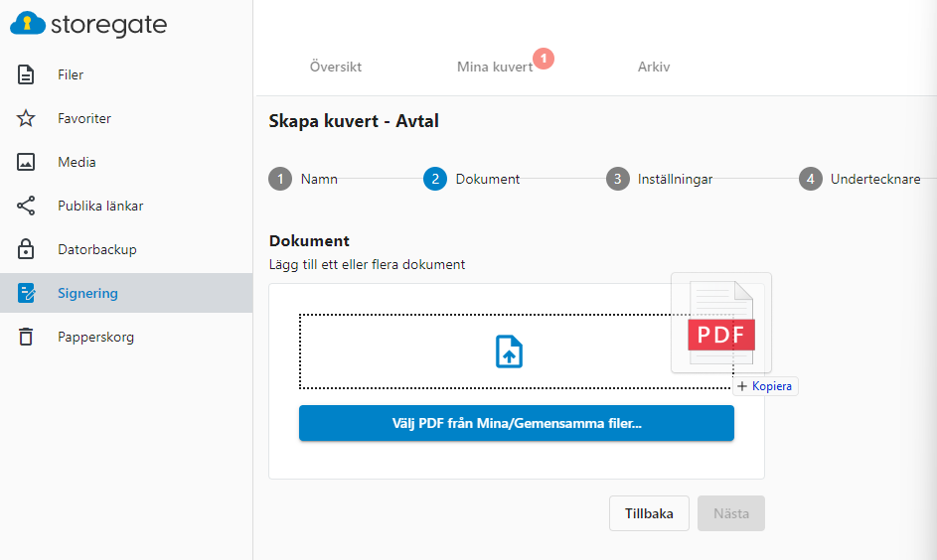Click Välj PDF från Mina/Gemensamma filer button

click(517, 423)
